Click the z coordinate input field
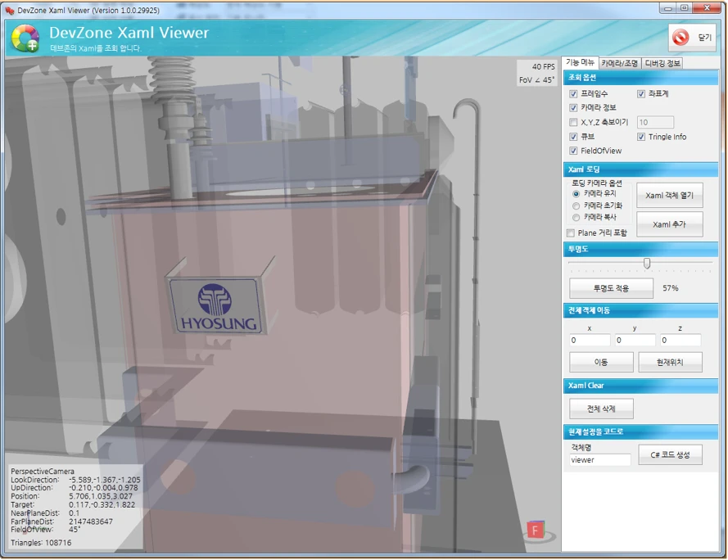728x560 pixels. pyautogui.click(x=681, y=341)
